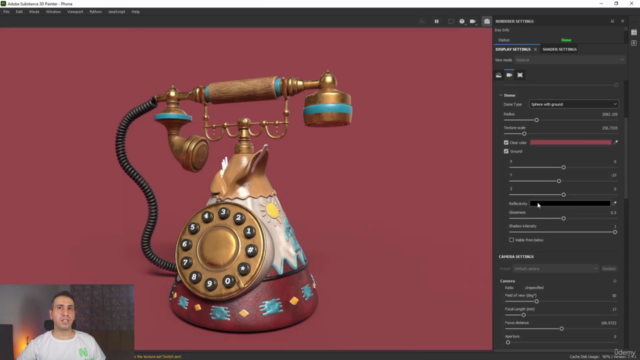Screen dimensions: 640x360
Task: Select the viewport settings icon tab
Action: click(520, 75)
